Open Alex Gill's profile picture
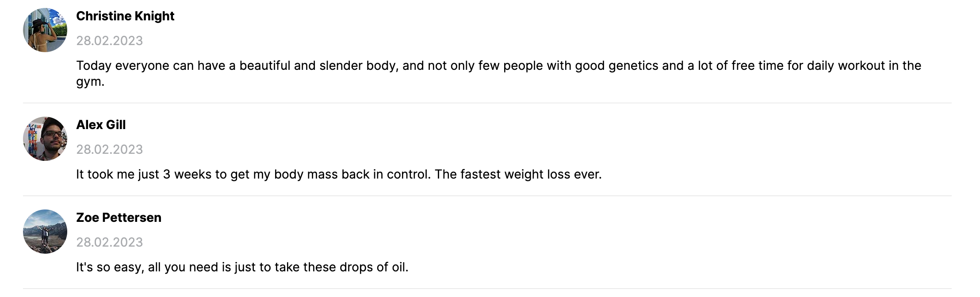The image size is (980, 297). click(45, 139)
